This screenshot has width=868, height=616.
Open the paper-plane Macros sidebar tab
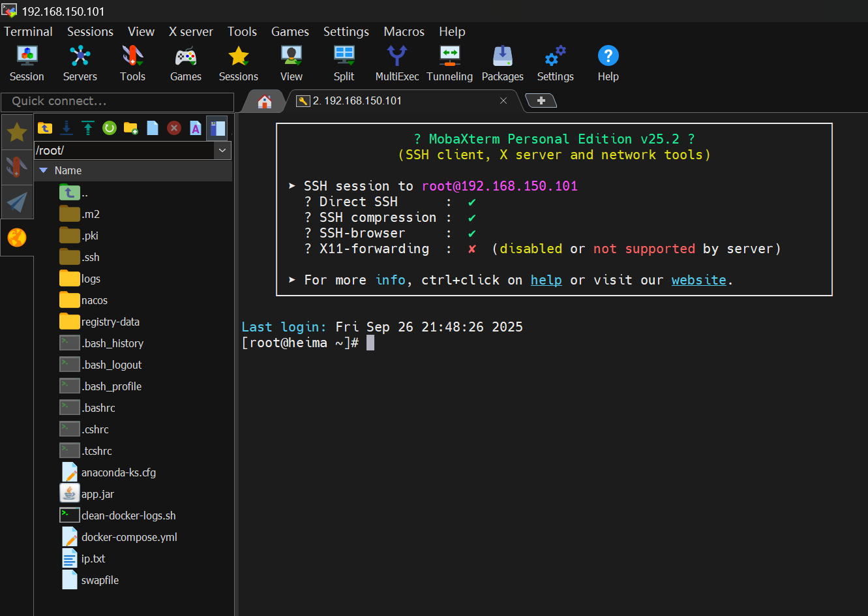click(x=17, y=202)
